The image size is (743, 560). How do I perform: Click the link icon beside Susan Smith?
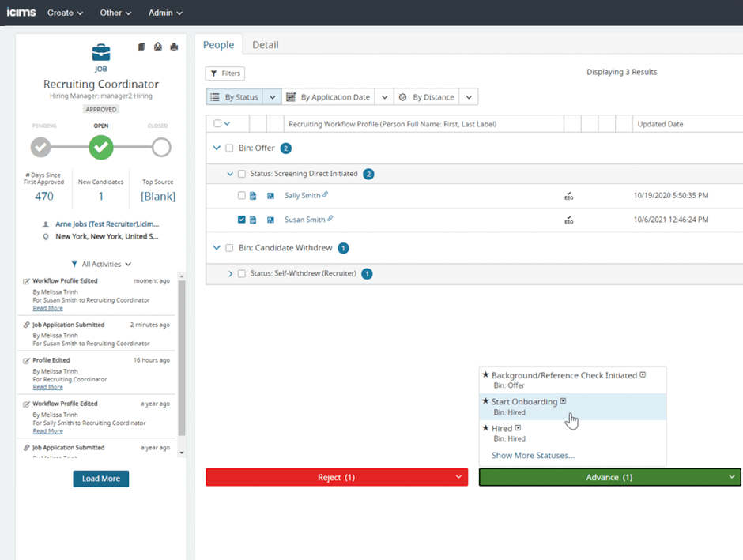pos(330,218)
